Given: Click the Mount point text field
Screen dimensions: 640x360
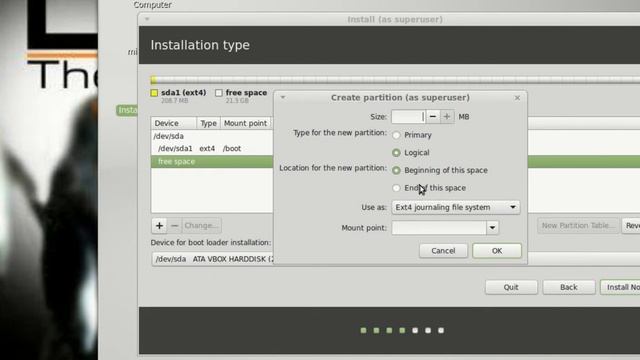Looking at the screenshot, I should (439, 228).
